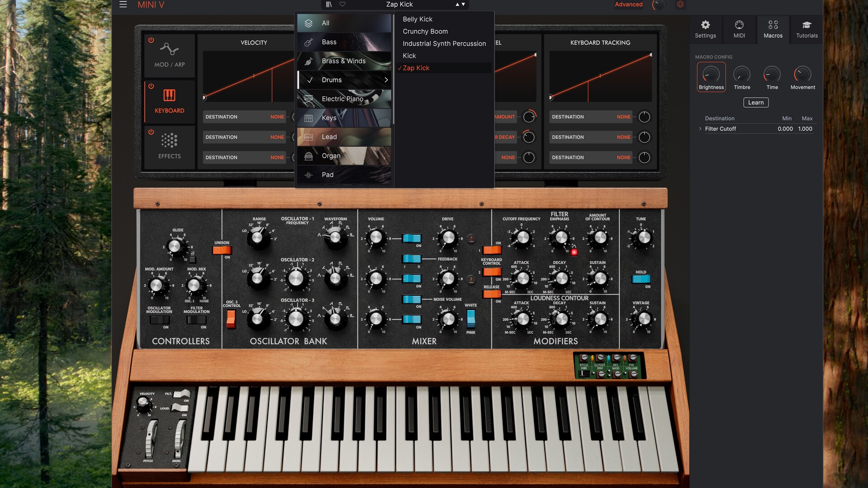Toggle power for EFFECTS section
868x488 pixels.
[x=151, y=132]
